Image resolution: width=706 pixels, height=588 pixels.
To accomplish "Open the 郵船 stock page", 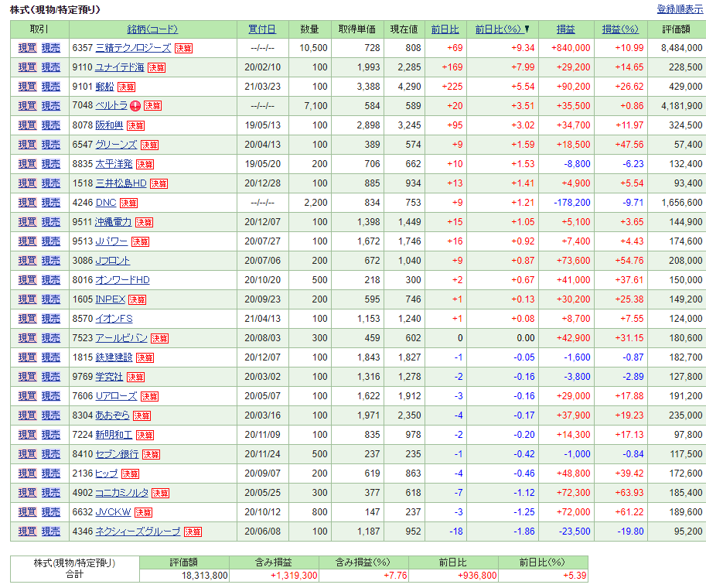I will [104, 87].
